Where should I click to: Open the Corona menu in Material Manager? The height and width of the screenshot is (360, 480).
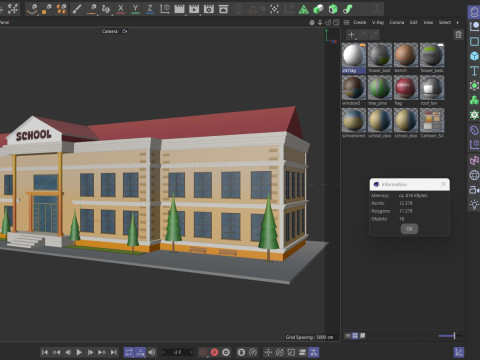coord(397,22)
